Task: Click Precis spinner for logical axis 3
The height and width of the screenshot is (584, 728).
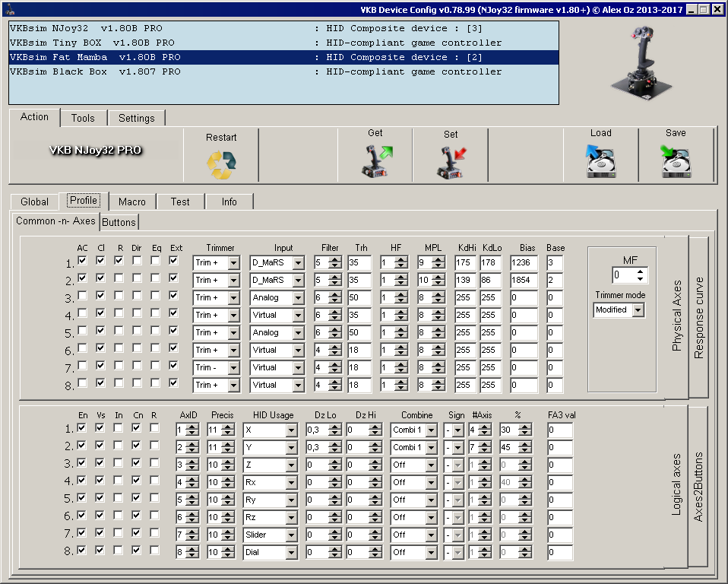Action: [x=227, y=465]
